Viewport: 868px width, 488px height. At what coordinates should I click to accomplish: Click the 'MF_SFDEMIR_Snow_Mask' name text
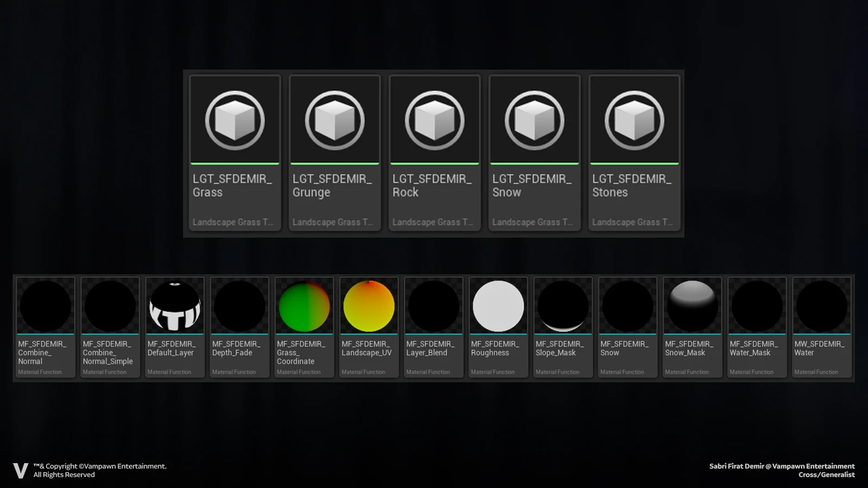tap(689, 348)
